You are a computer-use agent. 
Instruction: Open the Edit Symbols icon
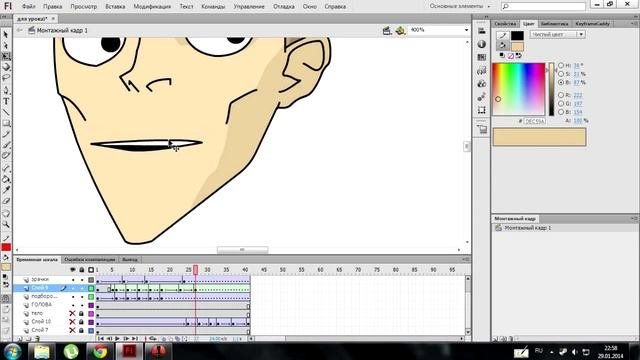click(x=400, y=30)
